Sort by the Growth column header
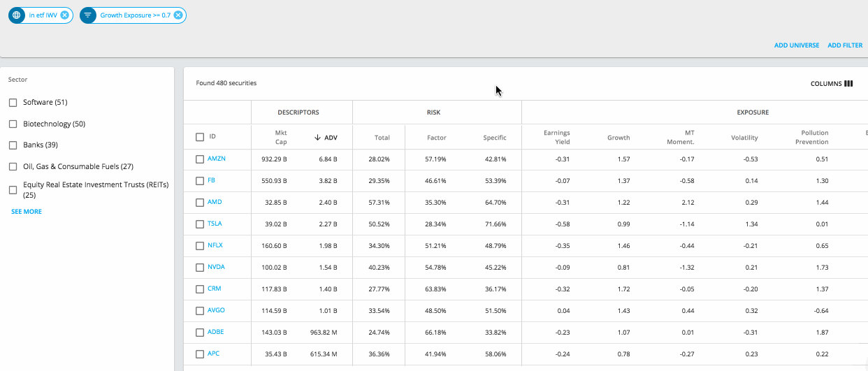Image resolution: width=868 pixels, height=371 pixels. click(x=619, y=138)
